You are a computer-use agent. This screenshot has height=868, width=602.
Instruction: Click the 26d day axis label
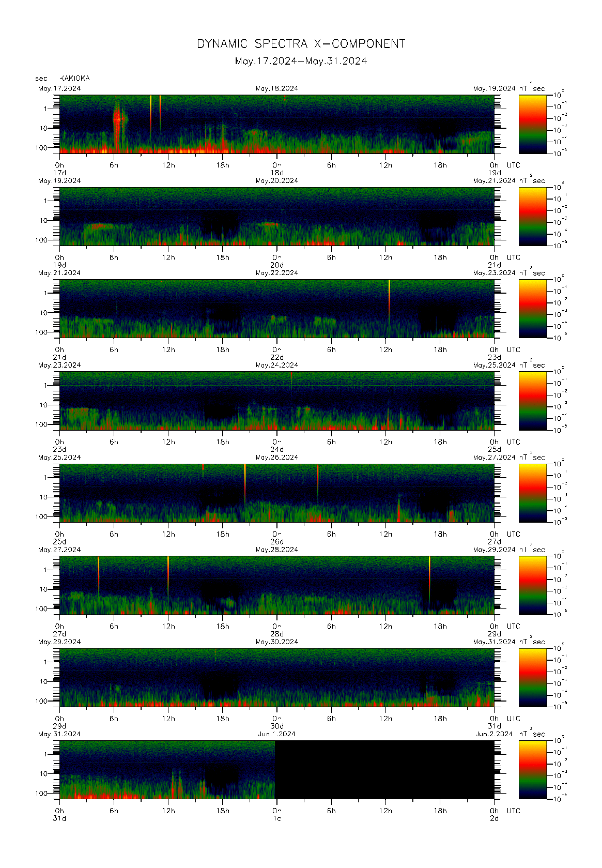(x=277, y=542)
